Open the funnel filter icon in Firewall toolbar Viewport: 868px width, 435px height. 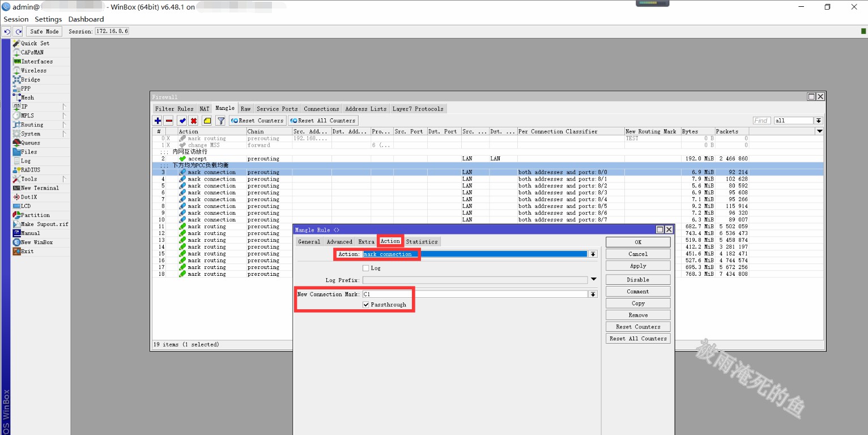tap(221, 121)
